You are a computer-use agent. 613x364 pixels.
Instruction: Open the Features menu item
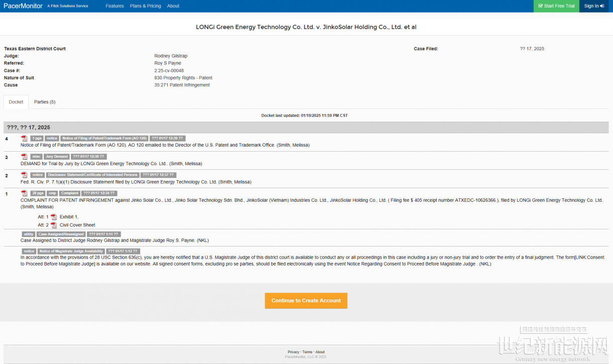coord(115,6)
